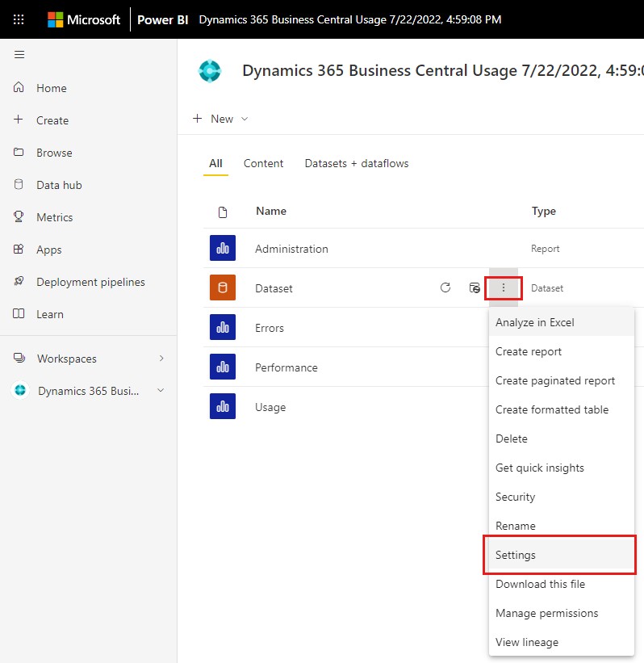This screenshot has width=644, height=663.
Task: Click the Create plus icon in sidebar
Action: coord(19,120)
